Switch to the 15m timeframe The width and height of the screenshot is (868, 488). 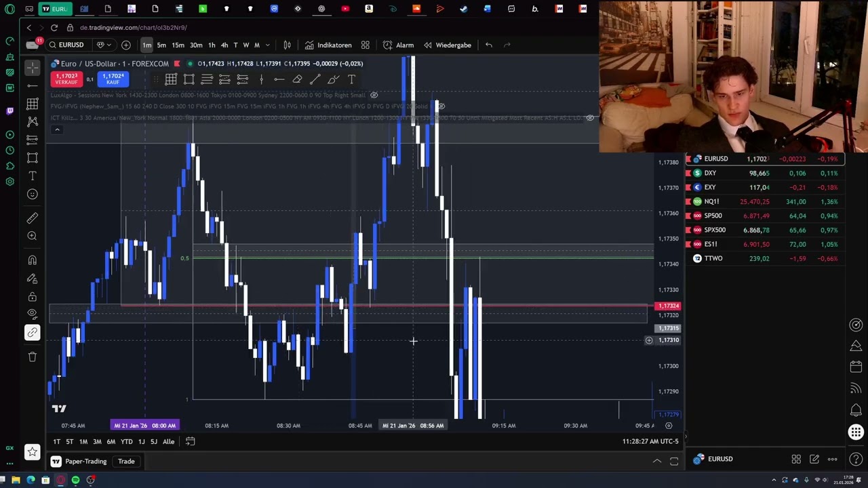pyautogui.click(x=178, y=45)
